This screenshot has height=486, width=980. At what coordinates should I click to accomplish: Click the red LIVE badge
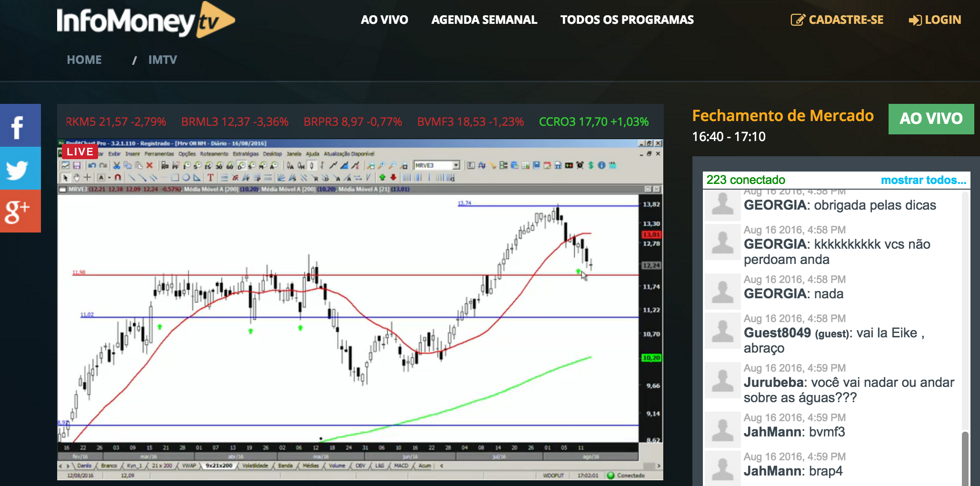pos(80,152)
